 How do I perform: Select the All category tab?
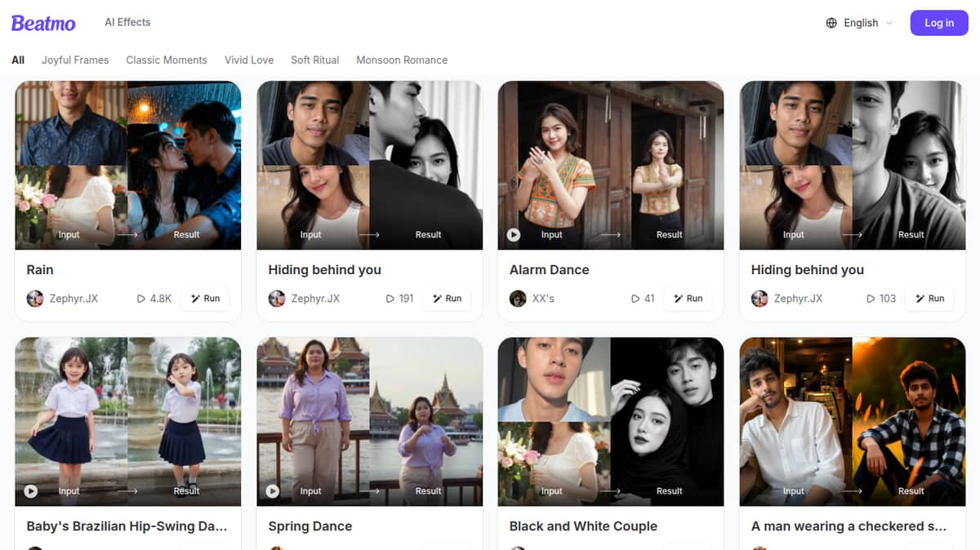[18, 60]
